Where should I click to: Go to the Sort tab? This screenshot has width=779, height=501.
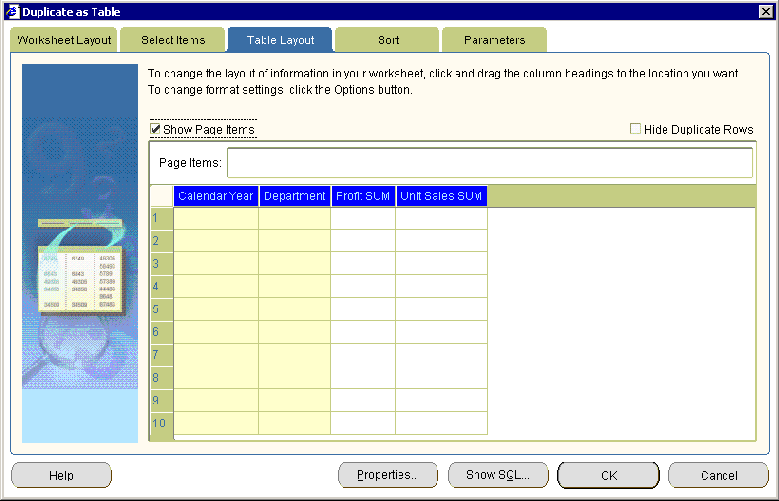pos(388,40)
